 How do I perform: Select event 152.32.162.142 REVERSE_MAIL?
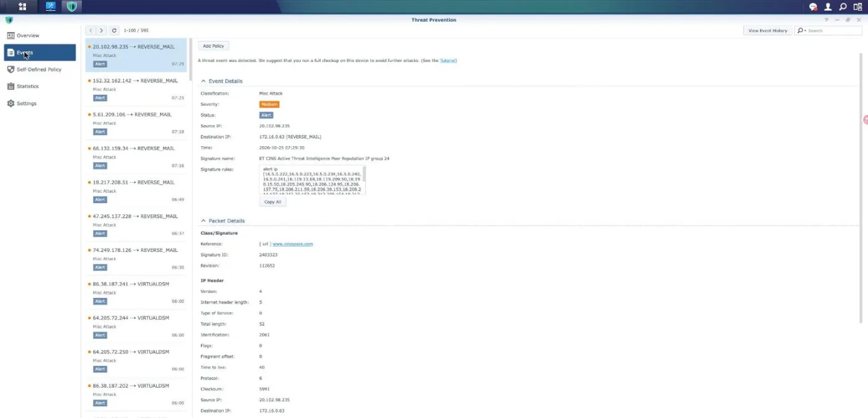pyautogui.click(x=136, y=89)
